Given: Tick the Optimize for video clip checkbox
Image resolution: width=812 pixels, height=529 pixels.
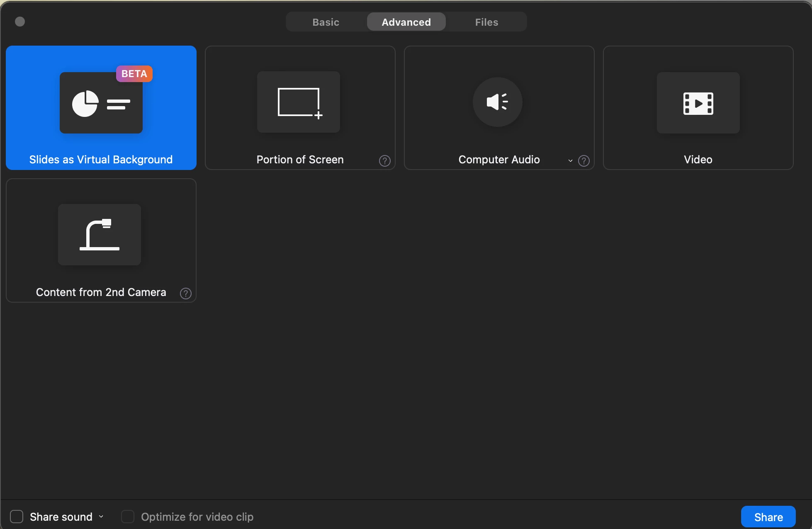Looking at the screenshot, I should [128, 517].
